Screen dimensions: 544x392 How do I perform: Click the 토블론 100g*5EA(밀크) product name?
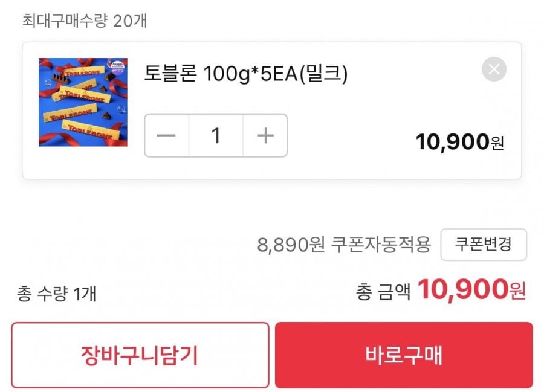click(x=245, y=74)
